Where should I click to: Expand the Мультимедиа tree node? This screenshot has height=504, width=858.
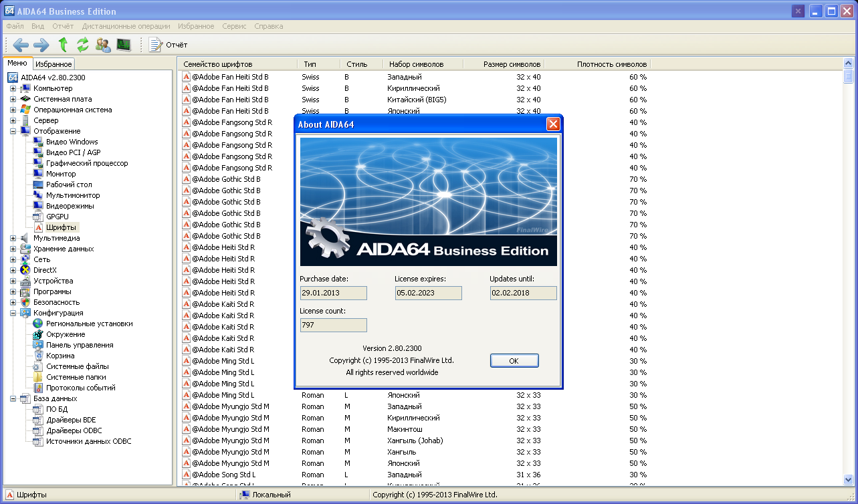click(x=13, y=238)
